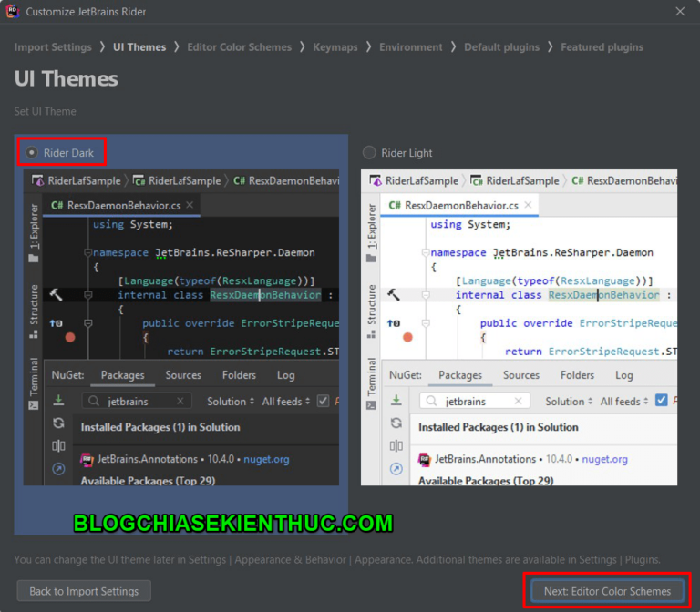Image resolution: width=700 pixels, height=612 pixels.
Task: Close the Customize JetBrains Rider dialog
Action: 680,12
